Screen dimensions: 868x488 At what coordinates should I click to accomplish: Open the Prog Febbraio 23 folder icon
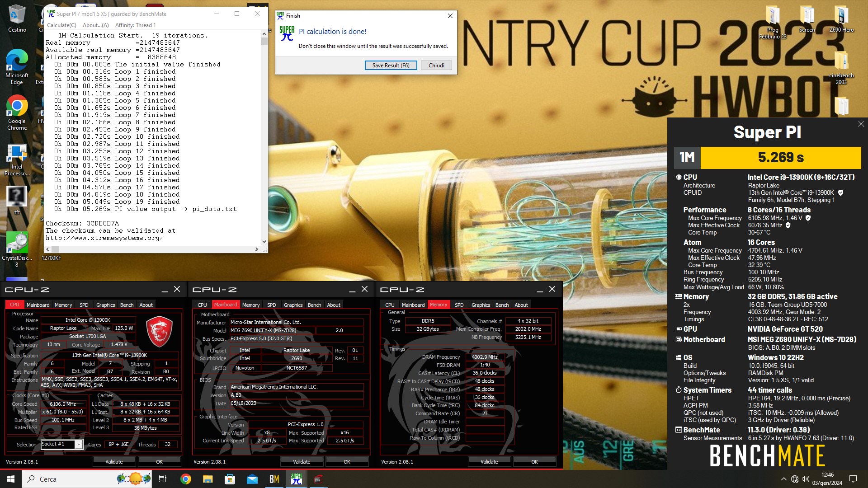pos(773,22)
